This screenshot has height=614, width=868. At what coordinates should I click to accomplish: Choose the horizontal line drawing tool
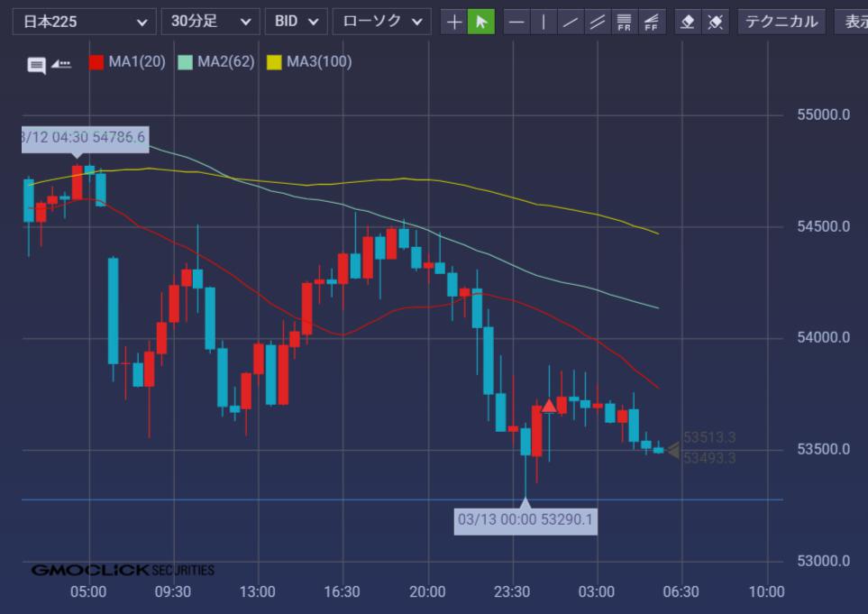coord(516,22)
